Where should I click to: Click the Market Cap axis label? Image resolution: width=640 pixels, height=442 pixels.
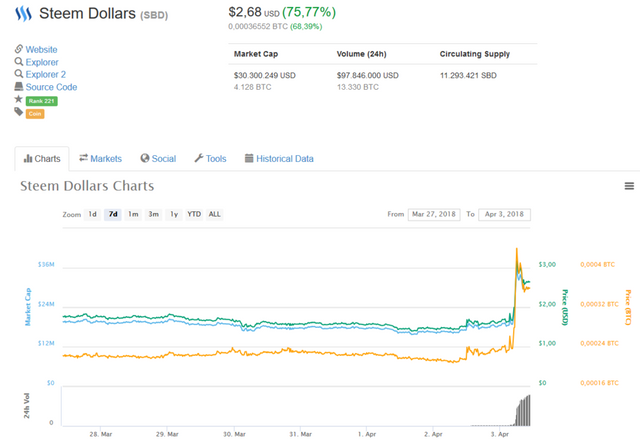[x=28, y=307]
